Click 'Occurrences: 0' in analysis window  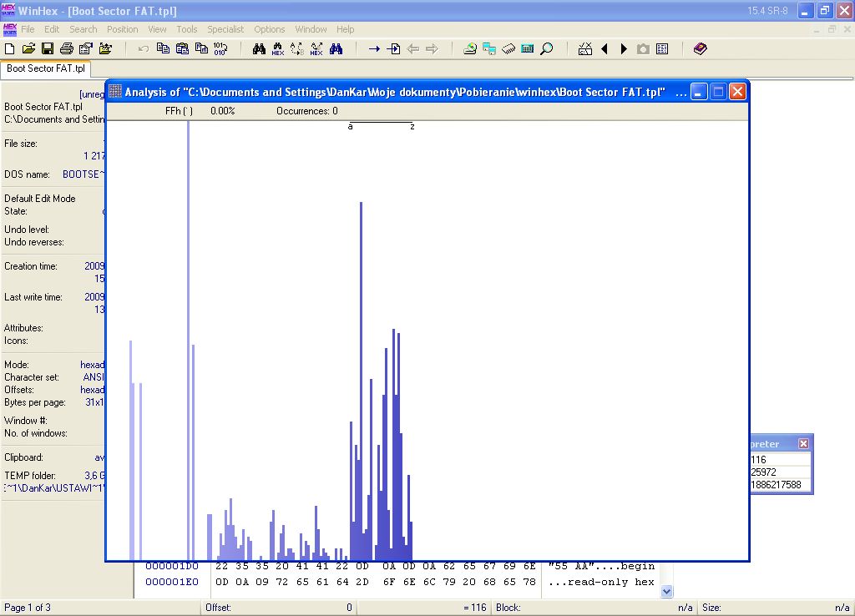307,111
